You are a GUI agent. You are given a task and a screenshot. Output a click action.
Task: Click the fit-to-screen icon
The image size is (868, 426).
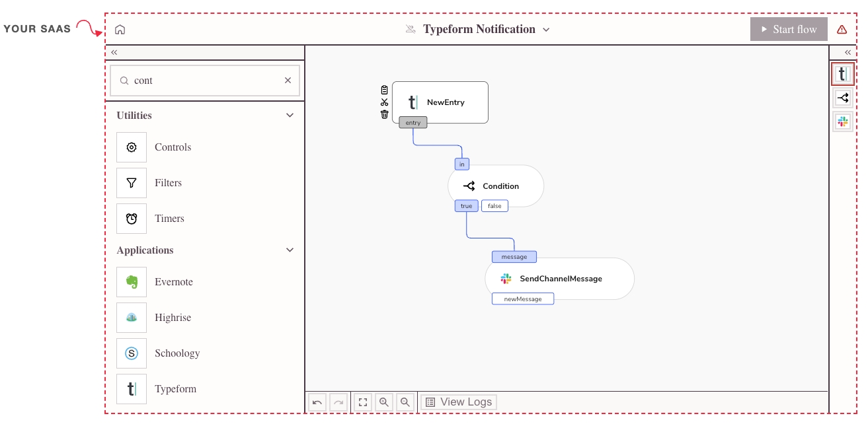click(x=362, y=402)
